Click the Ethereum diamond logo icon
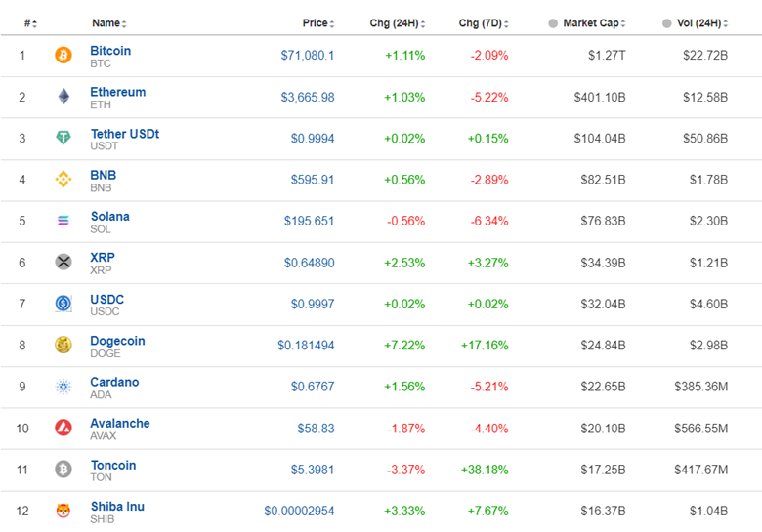762x532 pixels. (x=63, y=97)
